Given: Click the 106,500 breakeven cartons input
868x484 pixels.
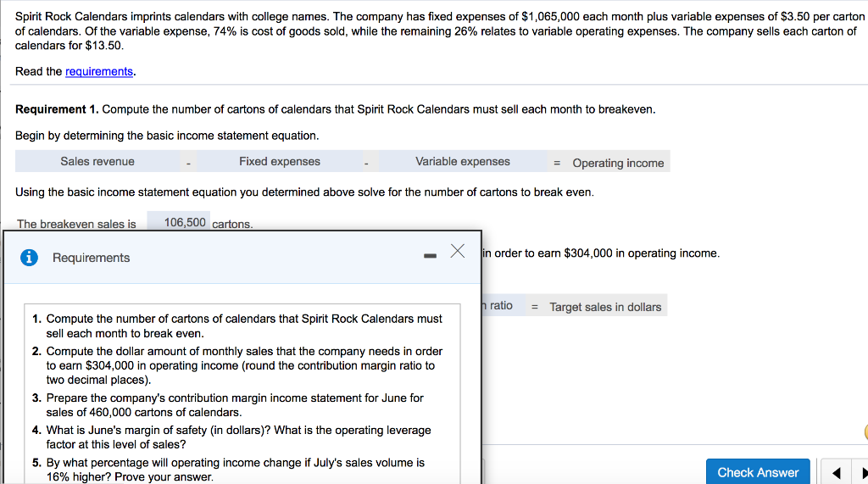Looking at the screenshot, I should pos(178,222).
